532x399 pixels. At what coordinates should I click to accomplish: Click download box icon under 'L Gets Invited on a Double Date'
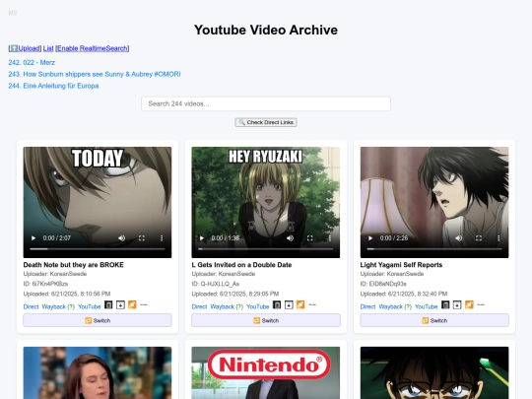tap(289, 305)
